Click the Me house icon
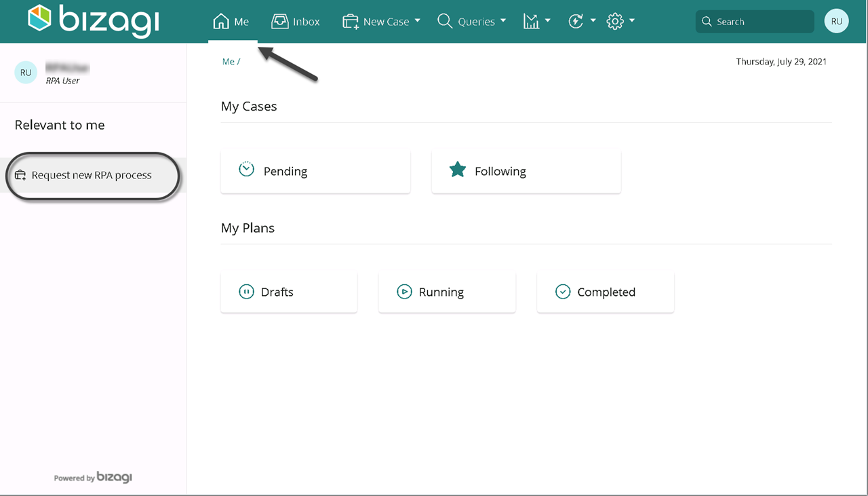Image resolution: width=868 pixels, height=496 pixels. pos(220,22)
